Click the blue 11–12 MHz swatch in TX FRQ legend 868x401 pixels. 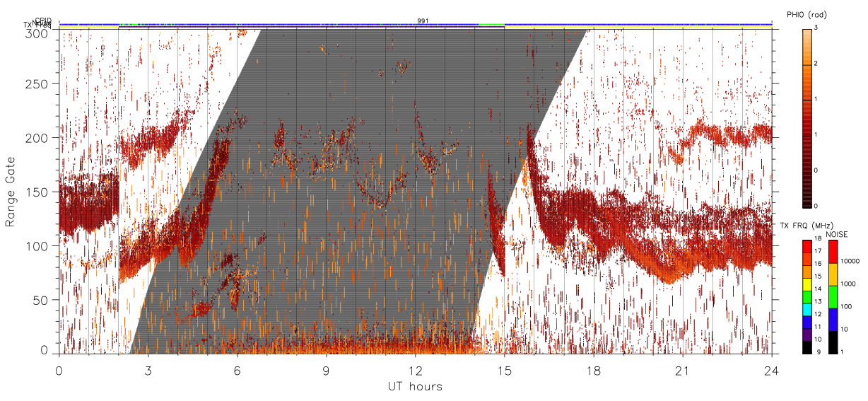(807, 322)
